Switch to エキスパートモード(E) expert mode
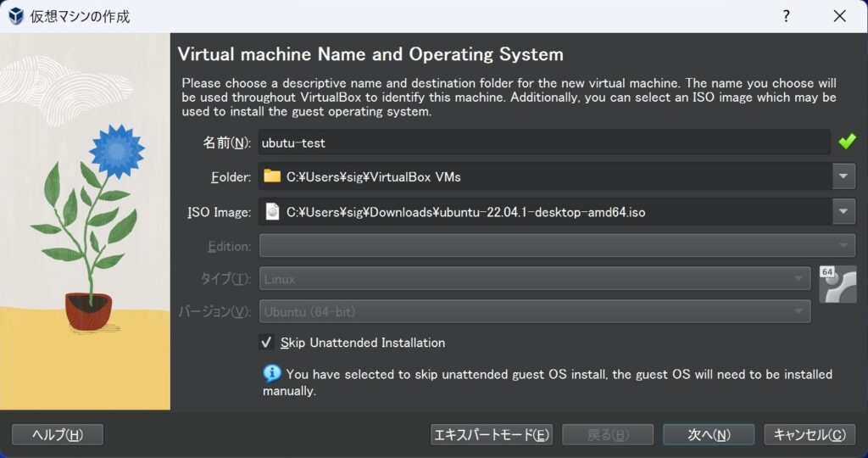Screen dimensions: 868x458 pos(492,434)
